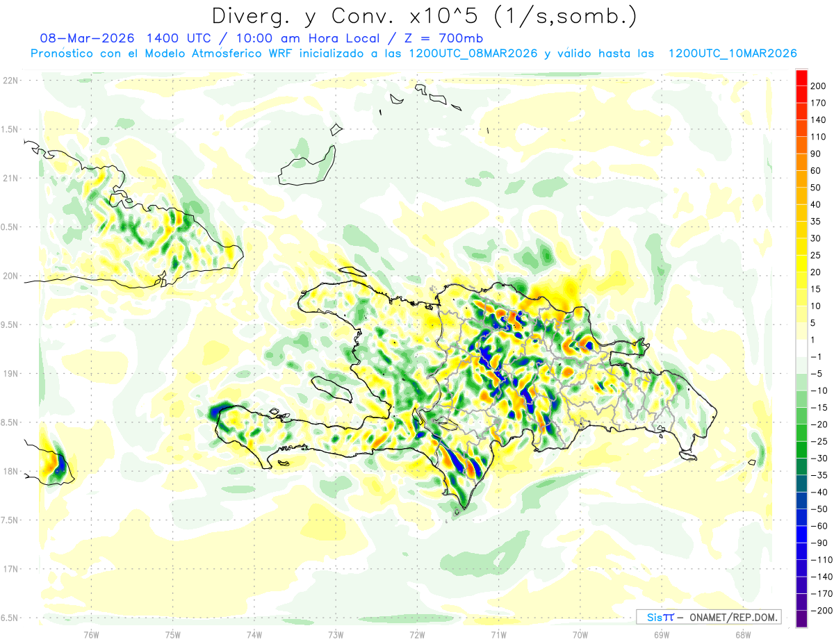
Task: Click the '-5' color bar value
Action: pos(816,374)
